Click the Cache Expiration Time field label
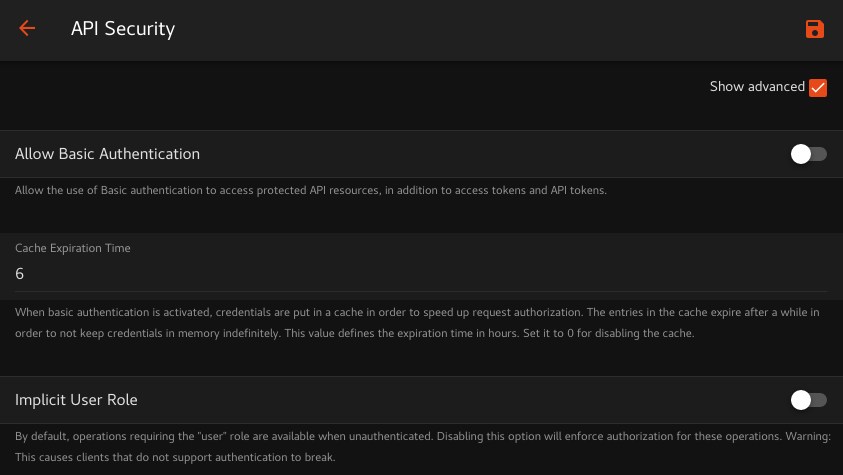The height and width of the screenshot is (475, 843). click(x=73, y=248)
